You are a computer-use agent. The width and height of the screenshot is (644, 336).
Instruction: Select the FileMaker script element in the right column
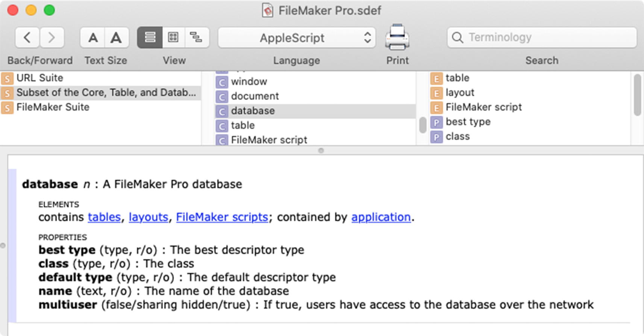pyautogui.click(x=530, y=107)
